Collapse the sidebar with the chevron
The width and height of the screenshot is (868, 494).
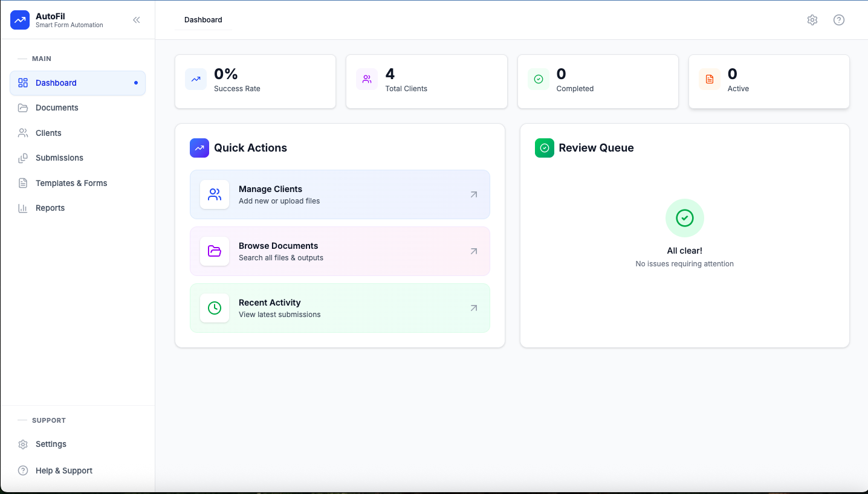click(137, 19)
